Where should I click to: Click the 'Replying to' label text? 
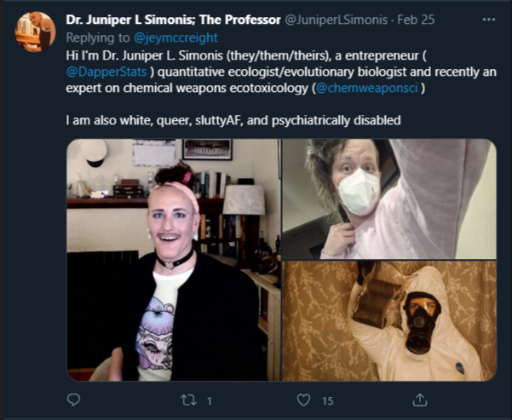(x=98, y=37)
